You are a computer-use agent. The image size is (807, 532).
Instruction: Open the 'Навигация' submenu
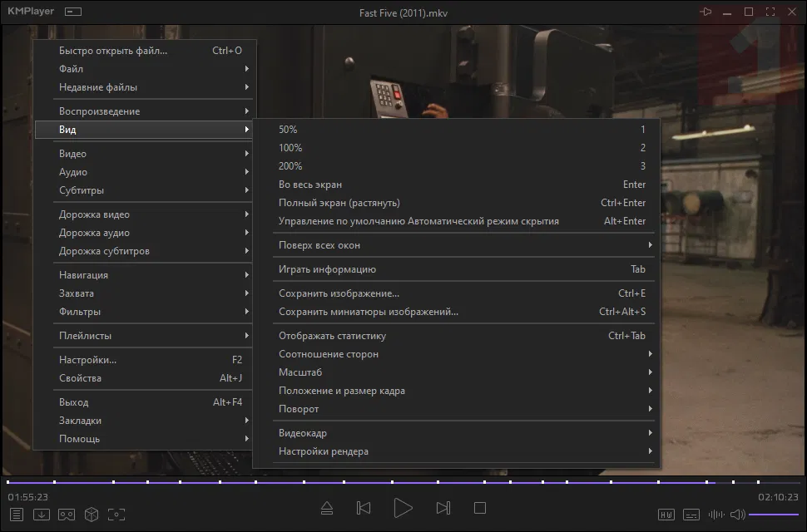click(x=145, y=275)
